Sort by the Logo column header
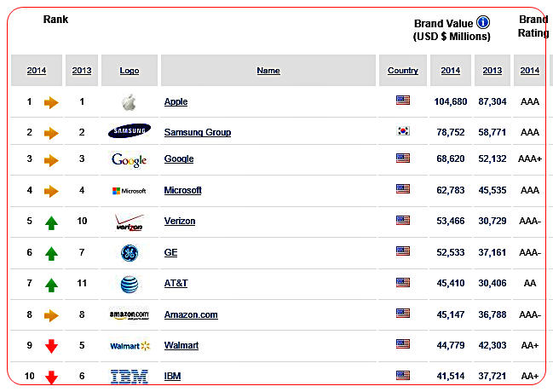Viewport: 553px width, 392px height. (x=130, y=71)
